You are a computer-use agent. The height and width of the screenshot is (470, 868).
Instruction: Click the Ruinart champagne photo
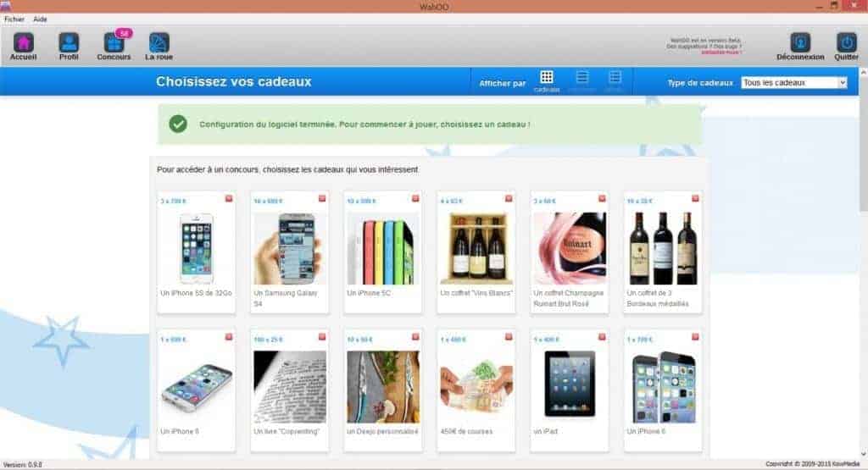(x=569, y=248)
